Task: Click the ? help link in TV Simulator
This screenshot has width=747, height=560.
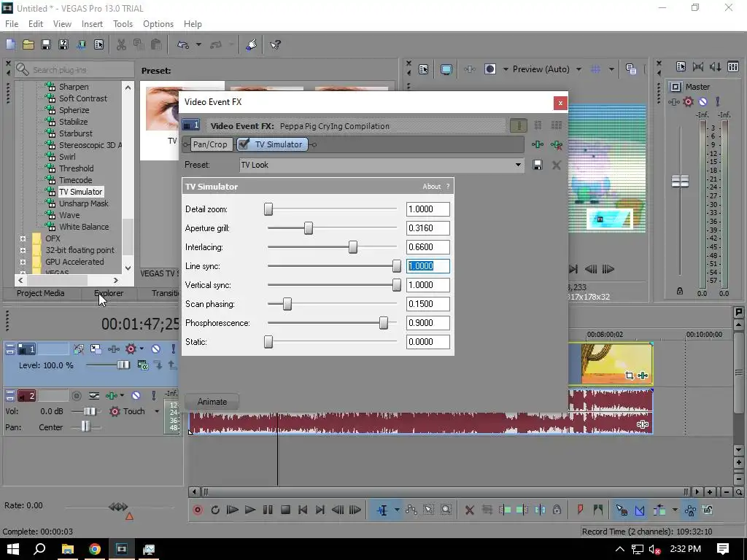Action: point(448,187)
